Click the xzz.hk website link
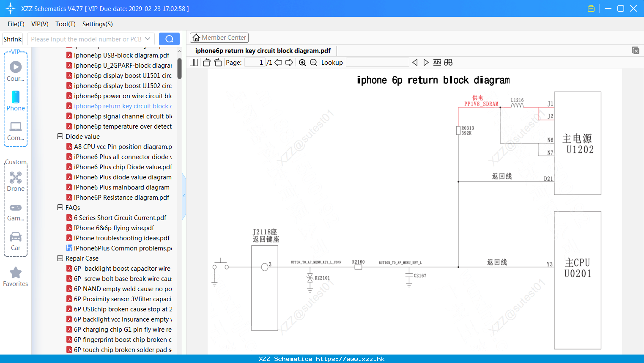This screenshot has height=363, width=644. (350, 359)
